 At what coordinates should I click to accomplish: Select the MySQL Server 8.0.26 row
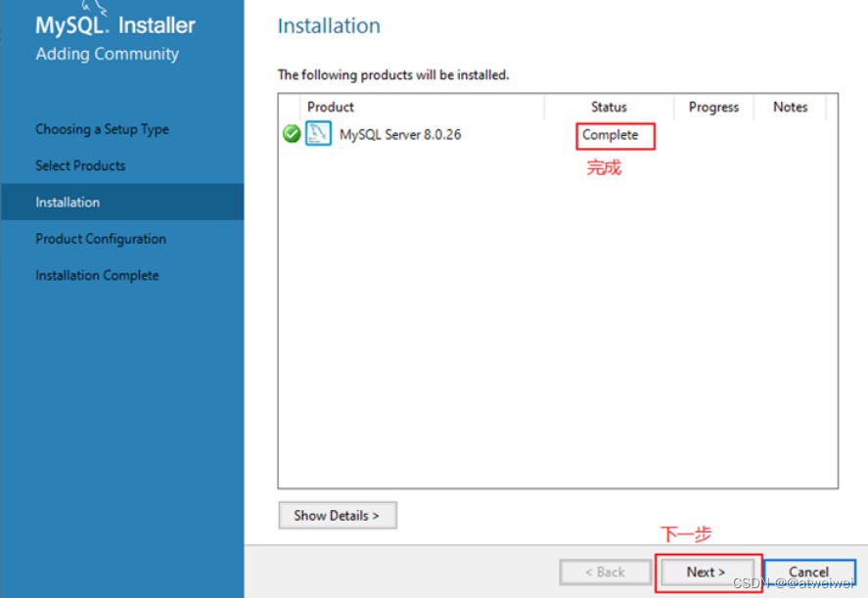tap(558, 134)
